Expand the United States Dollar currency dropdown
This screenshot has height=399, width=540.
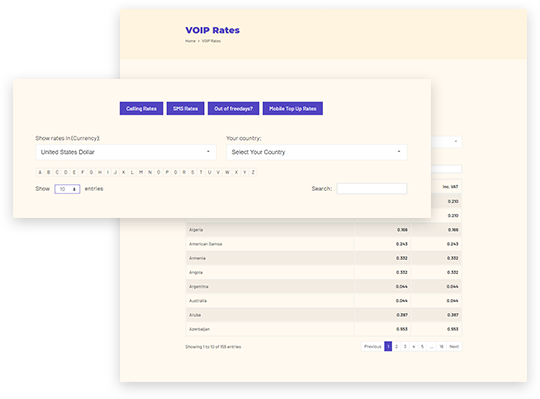(126, 152)
